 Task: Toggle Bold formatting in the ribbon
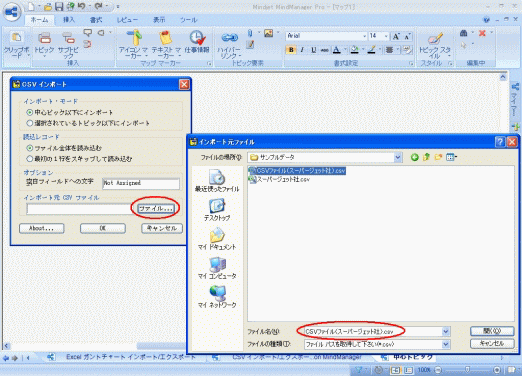291,50
